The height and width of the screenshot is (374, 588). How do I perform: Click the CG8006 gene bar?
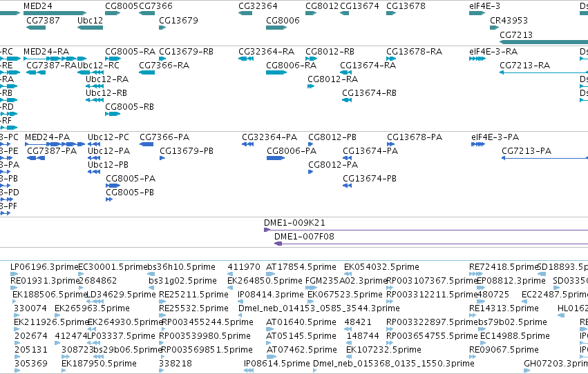point(276,28)
